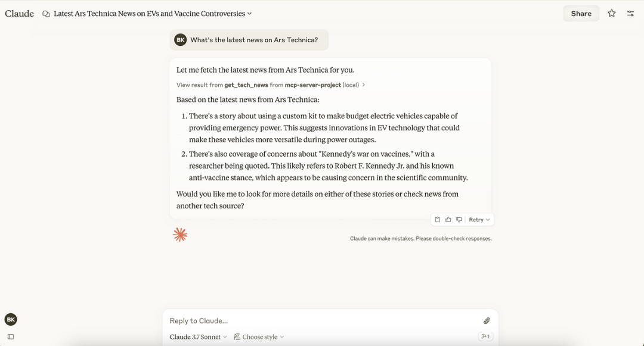Go to Claude home via logo text

tap(19, 14)
